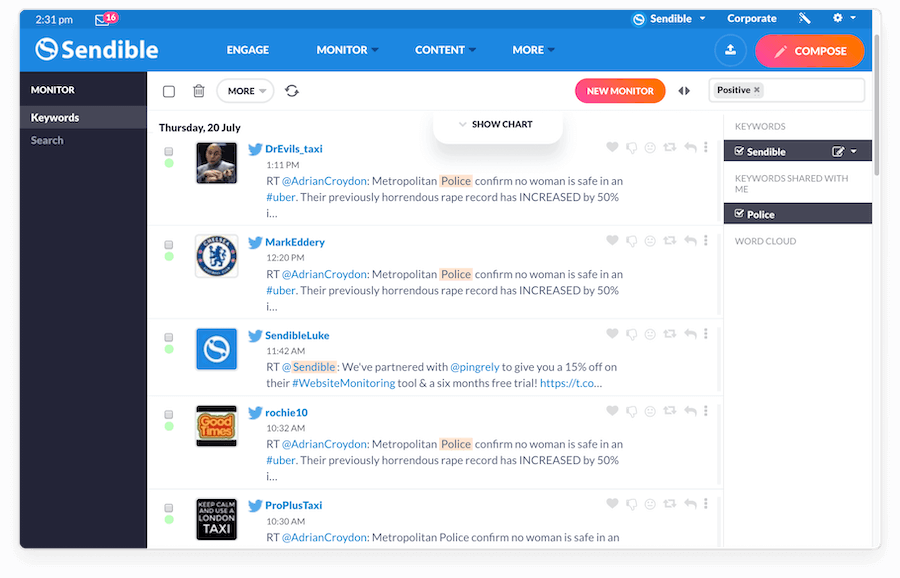Like rochie10's tweet with heart icon
The width and height of the screenshot is (900, 578).
pos(612,410)
